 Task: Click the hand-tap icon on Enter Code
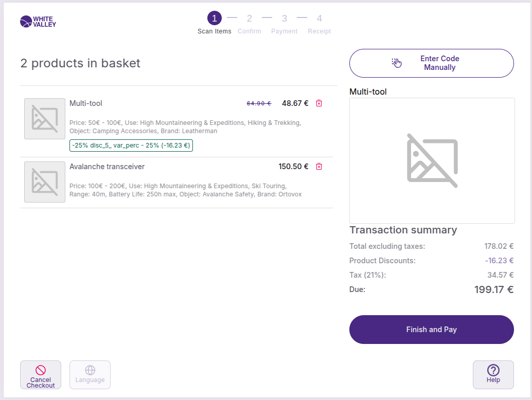(x=396, y=63)
